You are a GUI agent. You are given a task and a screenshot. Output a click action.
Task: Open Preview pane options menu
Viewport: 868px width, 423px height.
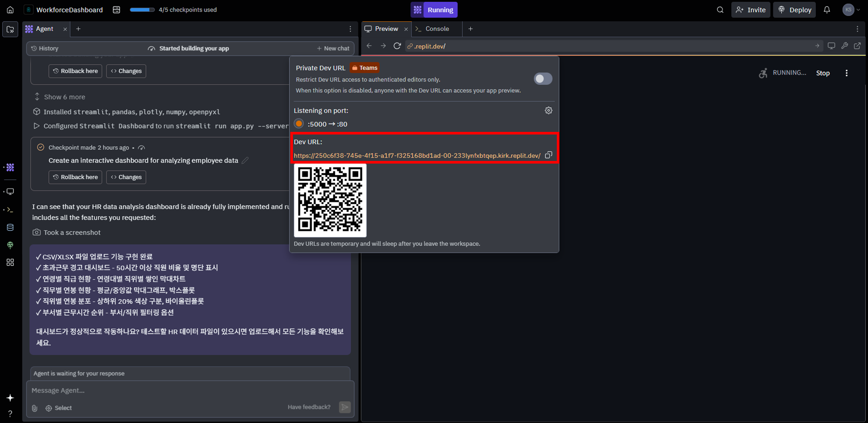tap(857, 29)
